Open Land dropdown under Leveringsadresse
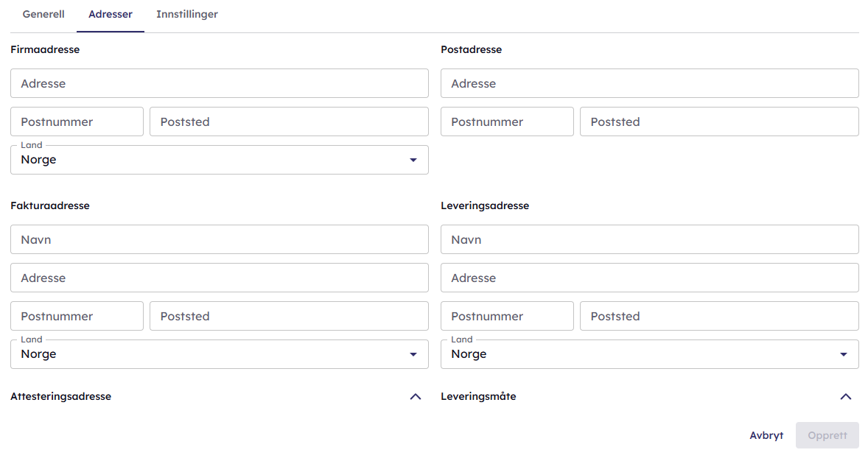The width and height of the screenshot is (868, 461). (x=649, y=354)
